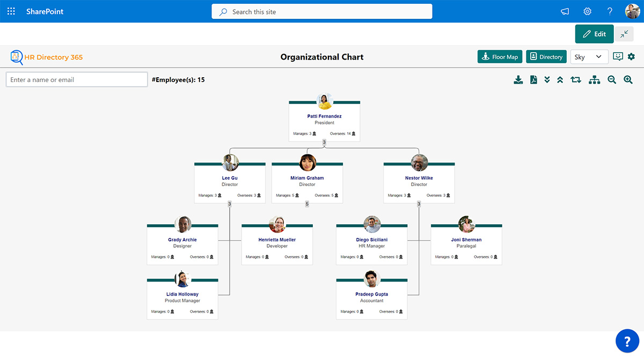
Task: Collapse Miriam Graham's reports via the 5 badge
Action: 307,204
